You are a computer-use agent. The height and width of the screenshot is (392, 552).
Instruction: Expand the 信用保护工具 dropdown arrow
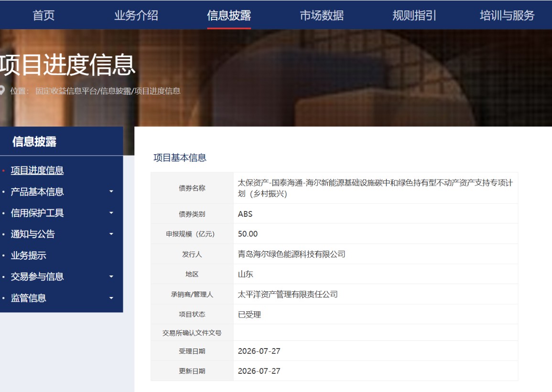111,212
